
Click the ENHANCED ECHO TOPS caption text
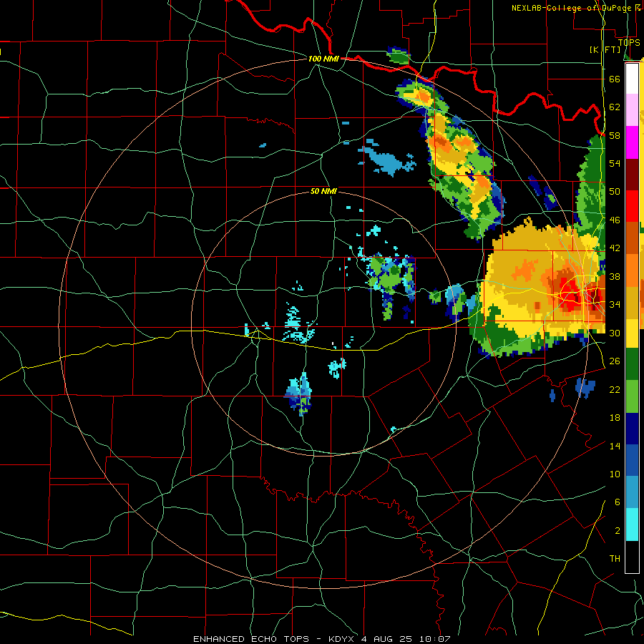pos(251,639)
